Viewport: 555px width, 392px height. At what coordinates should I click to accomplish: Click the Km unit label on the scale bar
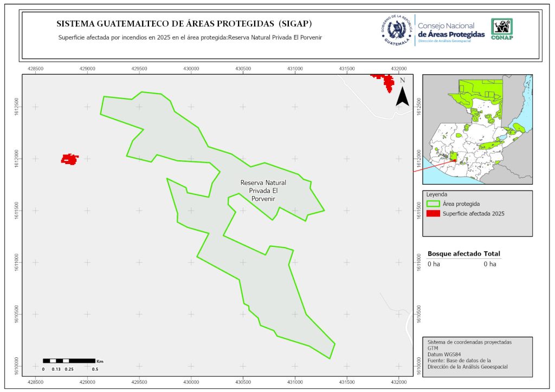100,361
